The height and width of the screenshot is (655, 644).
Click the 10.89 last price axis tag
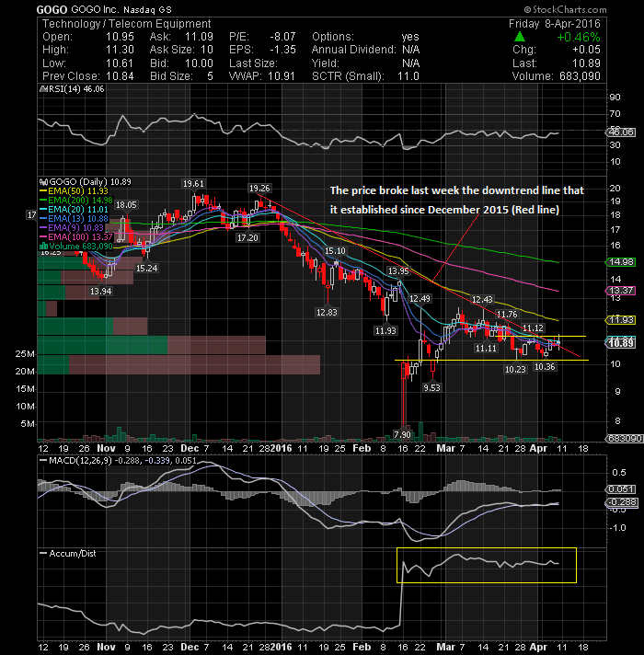pos(621,343)
